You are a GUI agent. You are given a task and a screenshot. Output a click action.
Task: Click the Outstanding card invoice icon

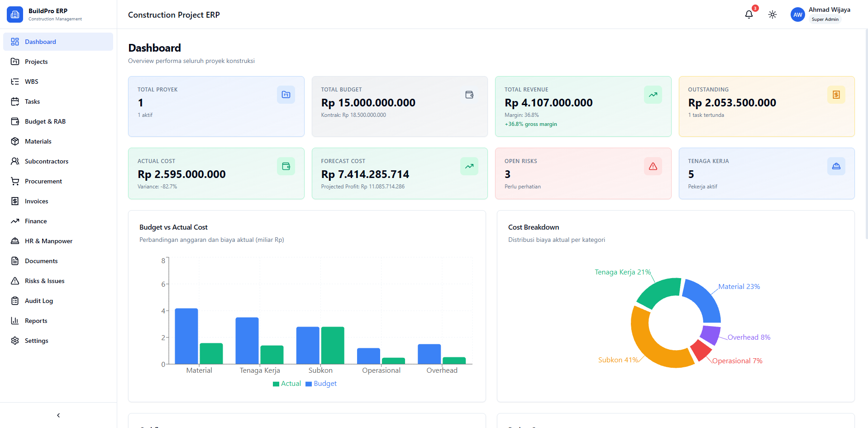(836, 95)
